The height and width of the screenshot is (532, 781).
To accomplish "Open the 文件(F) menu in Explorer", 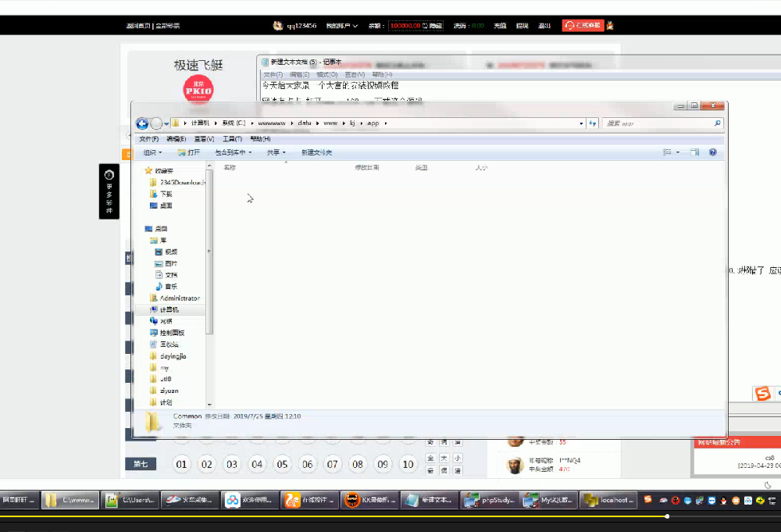I will 148,138.
